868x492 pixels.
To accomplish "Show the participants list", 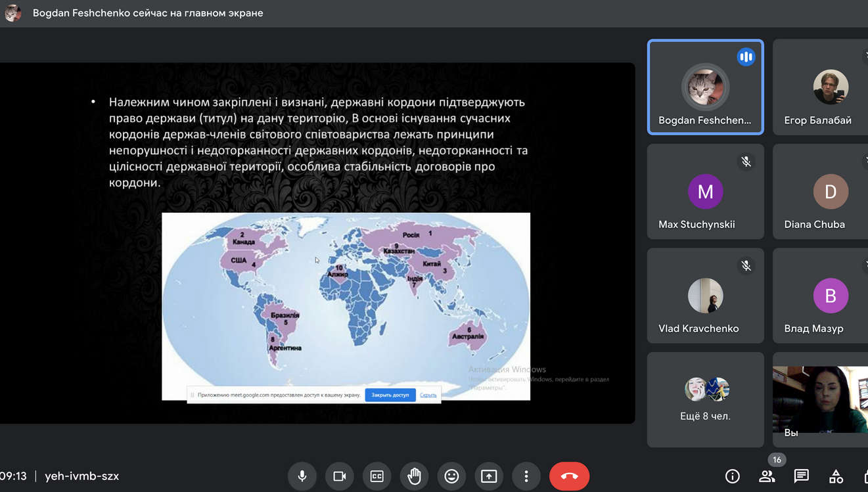I will 766,476.
